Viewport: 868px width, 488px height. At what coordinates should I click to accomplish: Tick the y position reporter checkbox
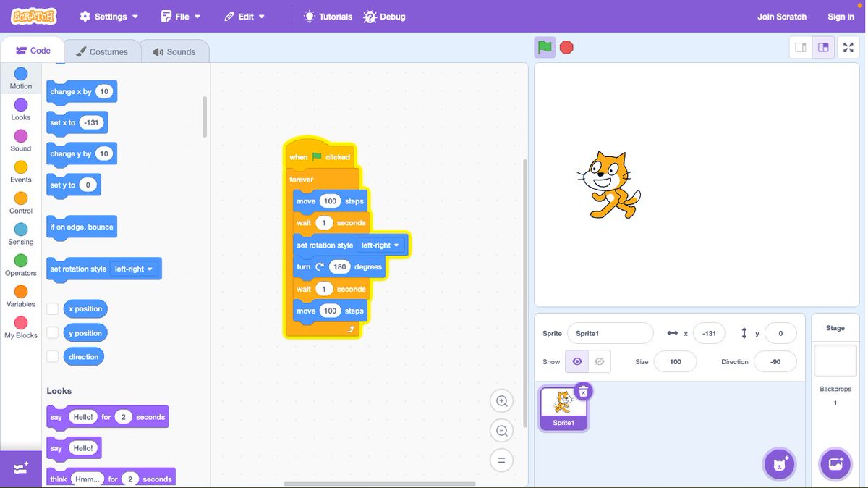(x=52, y=333)
